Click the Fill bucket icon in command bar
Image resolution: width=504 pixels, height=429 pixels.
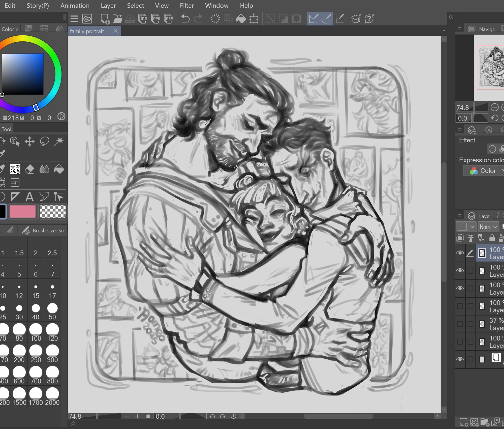point(241,19)
